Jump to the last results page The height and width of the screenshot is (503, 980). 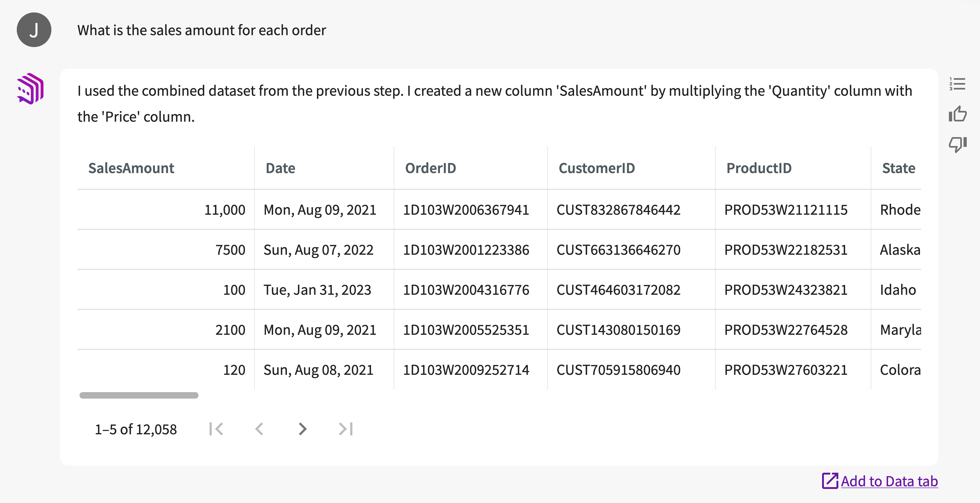click(x=345, y=429)
